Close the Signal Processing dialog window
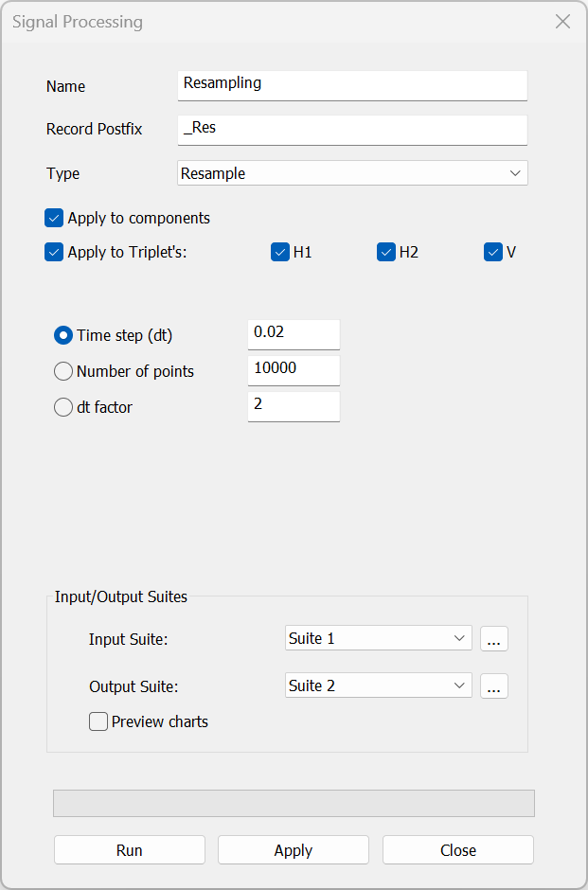The image size is (588, 890). tap(562, 22)
